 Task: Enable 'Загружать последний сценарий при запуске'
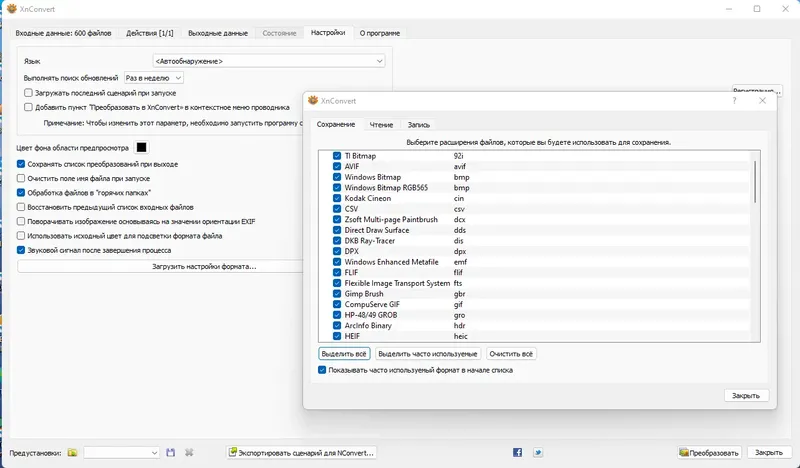pyautogui.click(x=29, y=93)
